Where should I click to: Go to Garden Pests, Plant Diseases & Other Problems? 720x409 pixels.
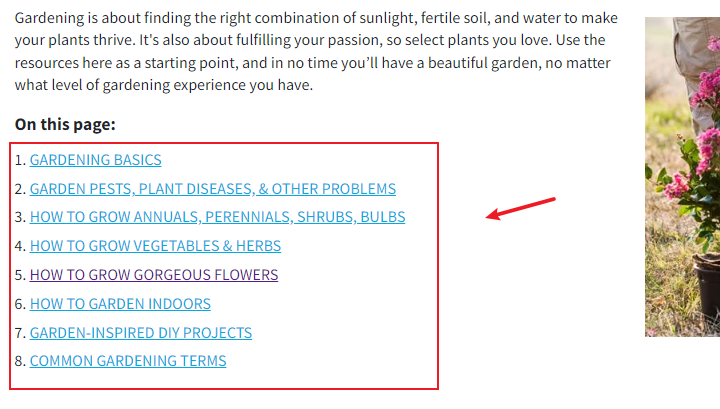(x=213, y=189)
